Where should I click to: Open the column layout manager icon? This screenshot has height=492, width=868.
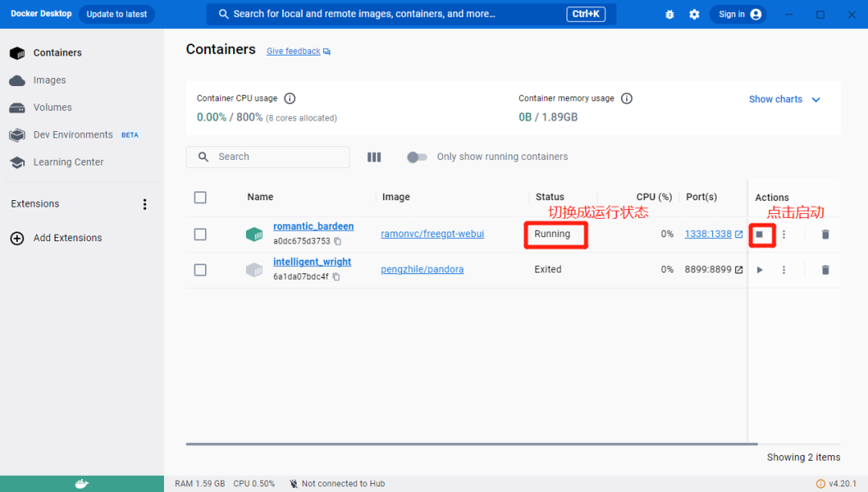(x=375, y=158)
